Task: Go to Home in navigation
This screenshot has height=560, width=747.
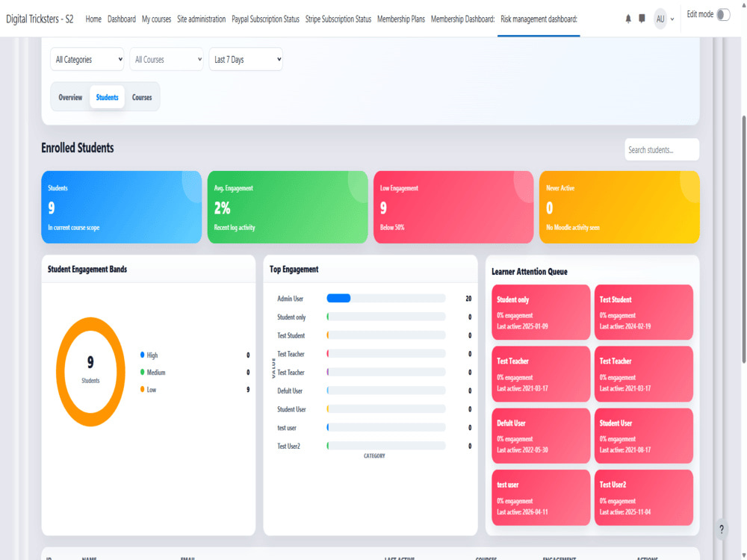Action: click(93, 19)
